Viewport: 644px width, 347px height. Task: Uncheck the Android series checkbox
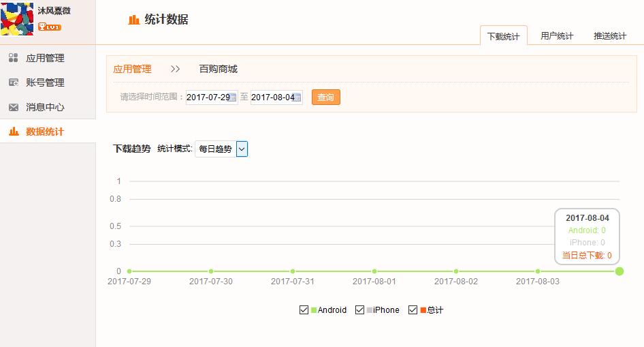[x=304, y=310]
